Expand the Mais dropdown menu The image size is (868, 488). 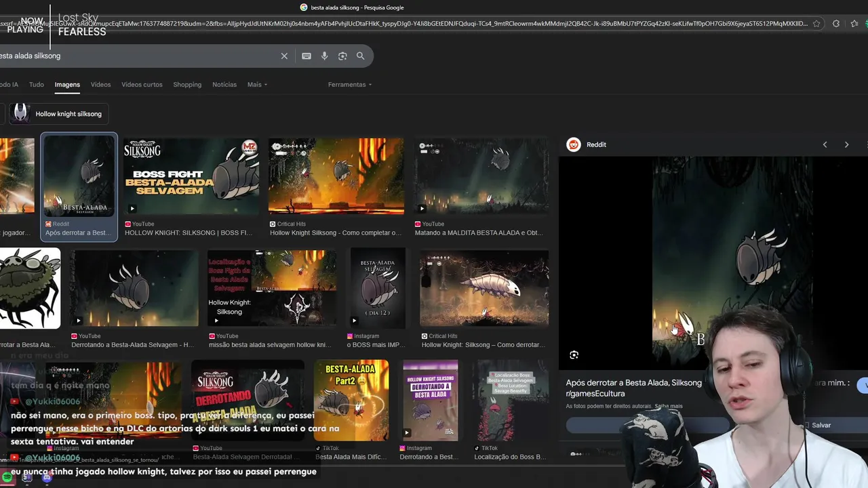(257, 85)
